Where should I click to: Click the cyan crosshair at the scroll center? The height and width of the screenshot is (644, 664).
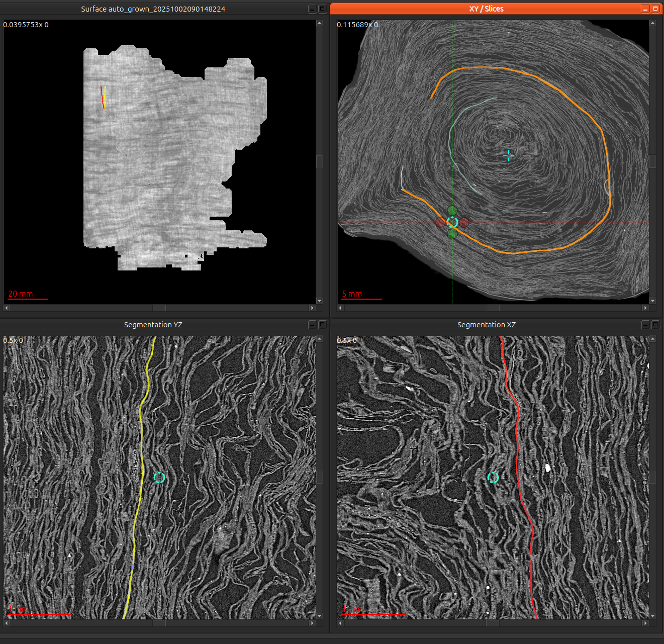(509, 156)
